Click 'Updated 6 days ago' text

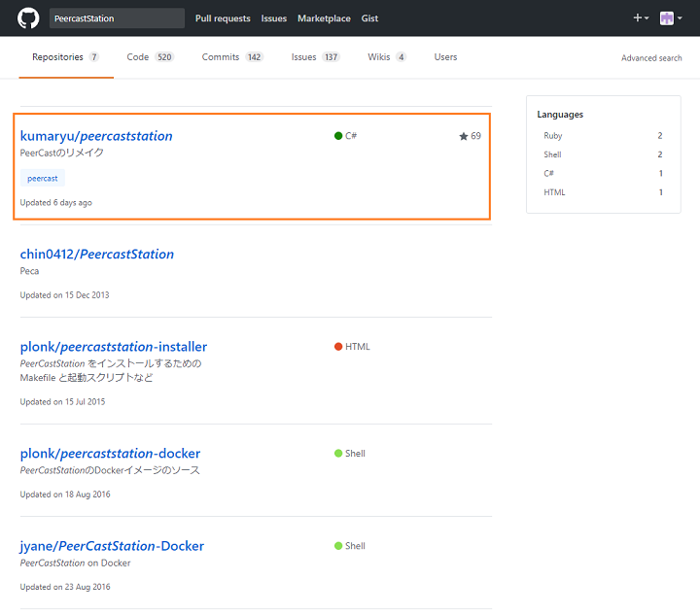[x=55, y=203]
